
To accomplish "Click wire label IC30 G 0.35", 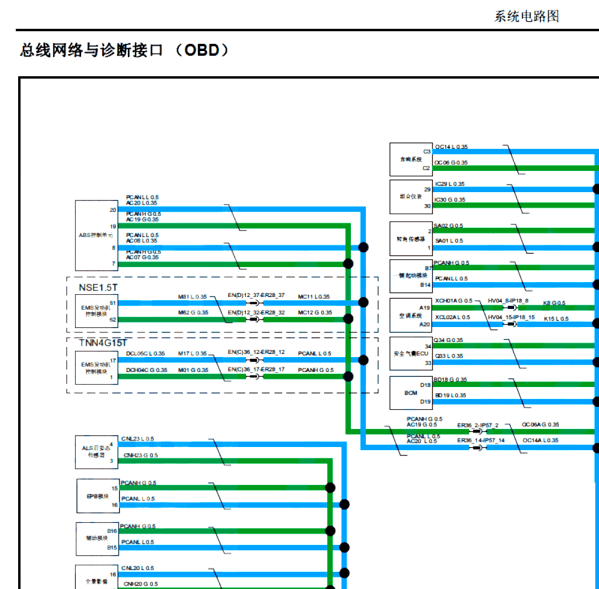I will (450, 200).
